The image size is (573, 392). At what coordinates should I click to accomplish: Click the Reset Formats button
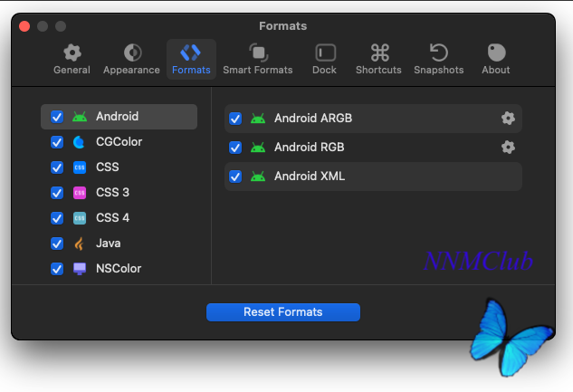283,312
